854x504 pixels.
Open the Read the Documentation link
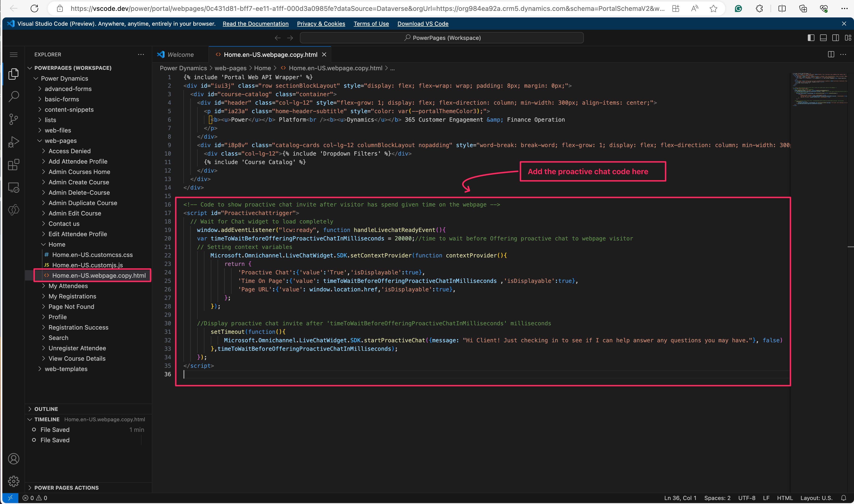(x=255, y=24)
